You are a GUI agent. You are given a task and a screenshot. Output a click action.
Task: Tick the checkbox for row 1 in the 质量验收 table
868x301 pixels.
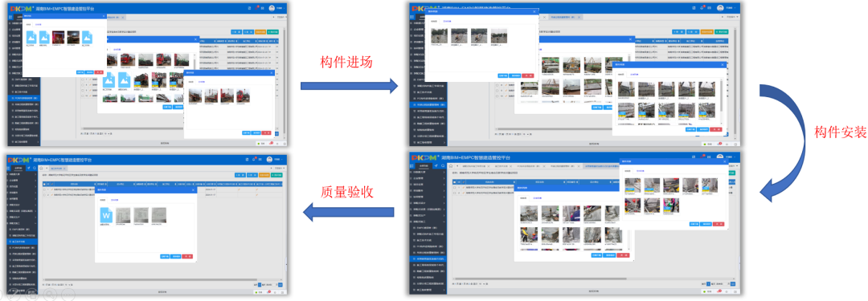point(44,189)
